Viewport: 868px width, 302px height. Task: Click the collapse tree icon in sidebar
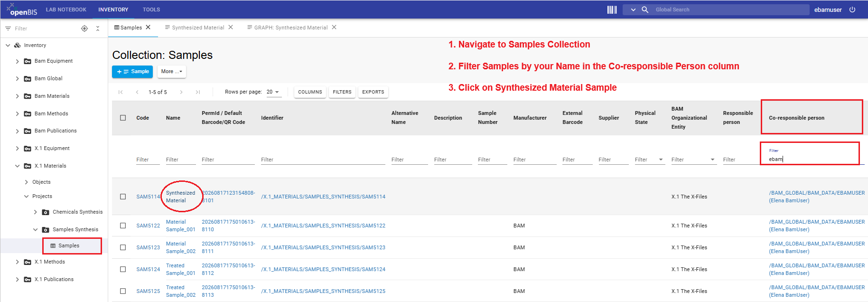pyautogui.click(x=98, y=28)
